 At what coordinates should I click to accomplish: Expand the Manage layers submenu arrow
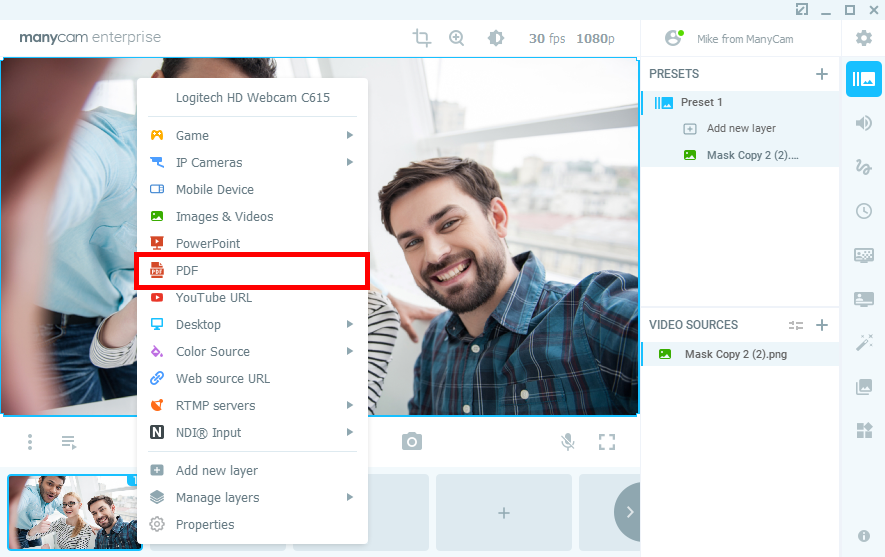pos(350,497)
